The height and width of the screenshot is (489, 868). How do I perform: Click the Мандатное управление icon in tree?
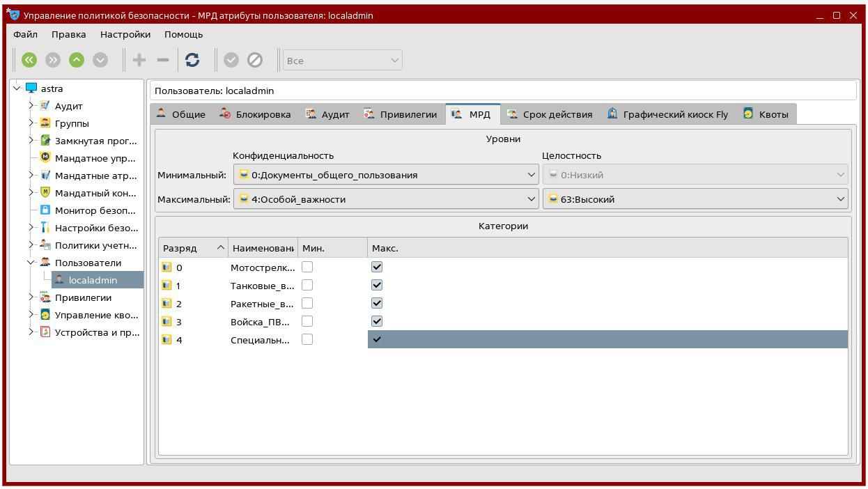(45, 158)
